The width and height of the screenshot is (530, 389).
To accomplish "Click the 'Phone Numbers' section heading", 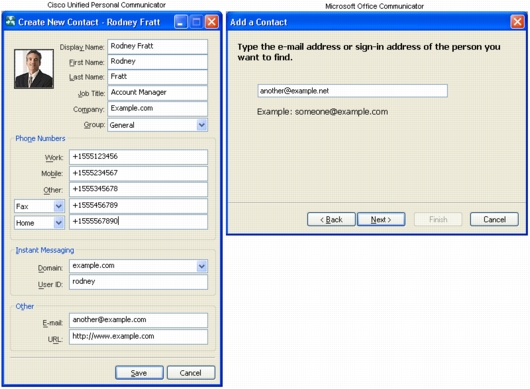I will tap(40, 139).
